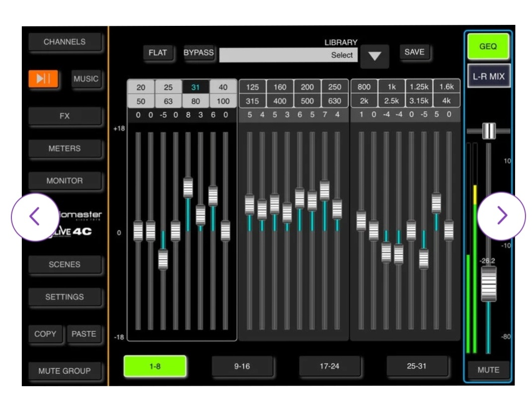Switch to the 17-24 channel bank
This screenshot has width=532, height=418.
(329, 366)
